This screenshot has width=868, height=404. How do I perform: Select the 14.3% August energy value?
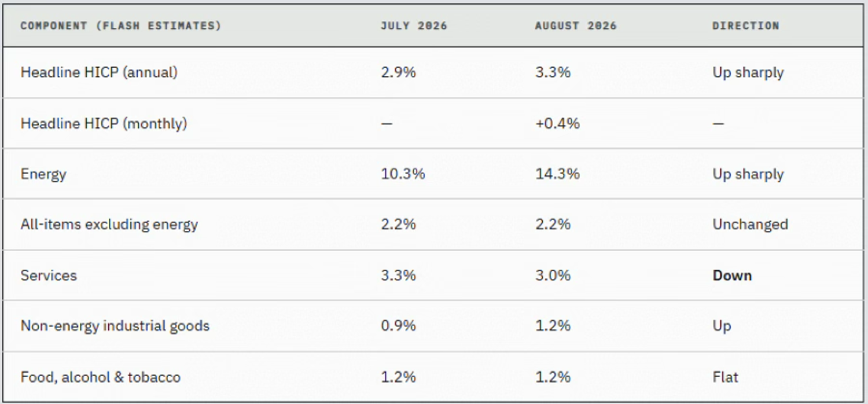tap(557, 174)
